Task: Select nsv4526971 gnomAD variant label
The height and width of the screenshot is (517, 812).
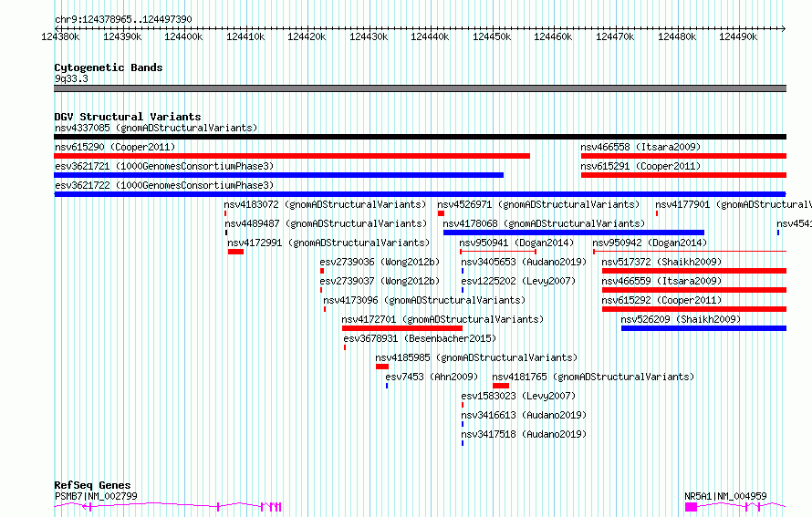Action: pyautogui.click(x=538, y=204)
